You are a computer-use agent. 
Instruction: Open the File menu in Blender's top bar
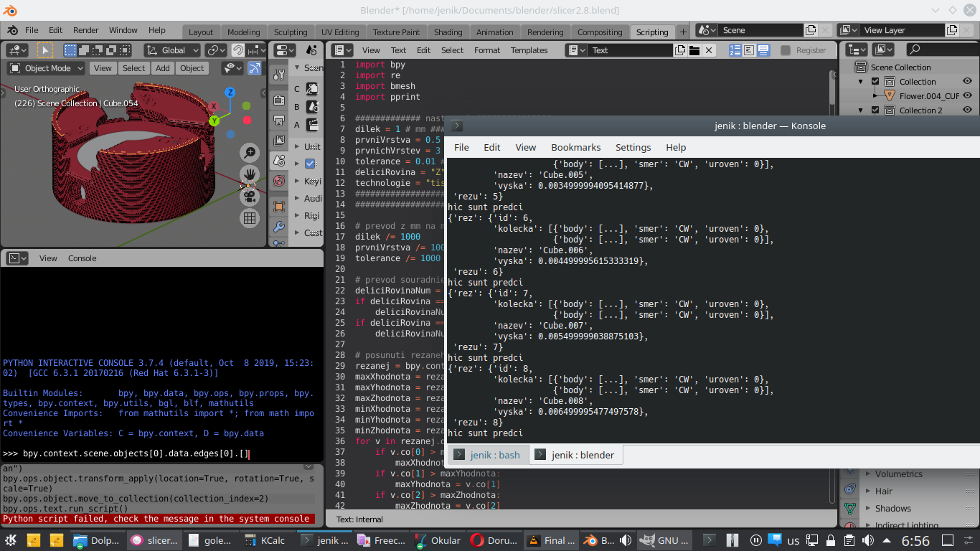[32, 30]
